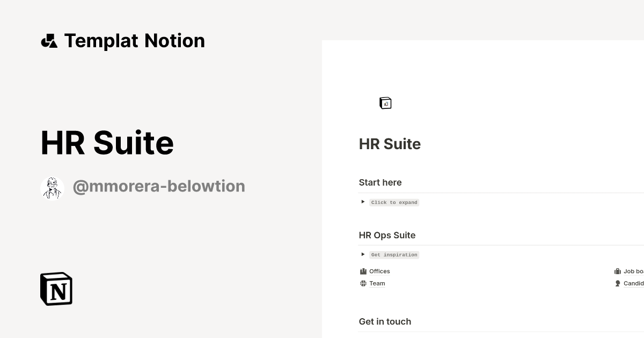This screenshot has height=338, width=644.
Task: Click the HR Suite page title
Action: coord(390,144)
